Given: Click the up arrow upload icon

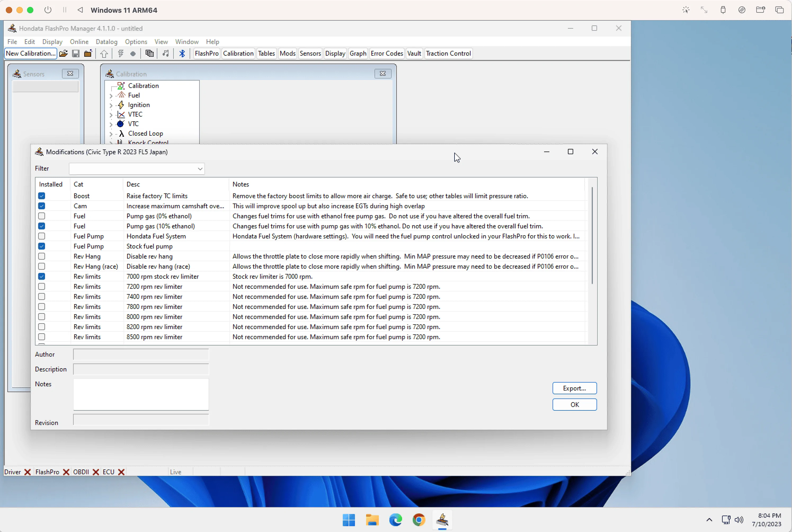Looking at the screenshot, I should tap(104, 54).
